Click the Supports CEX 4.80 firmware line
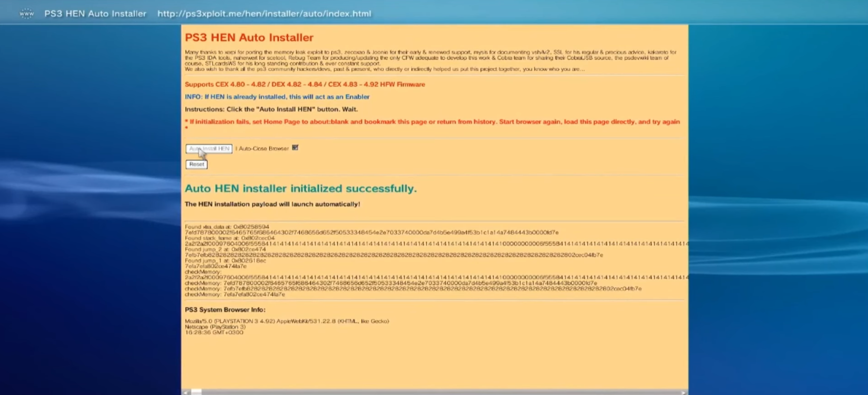The height and width of the screenshot is (395, 868). (x=304, y=84)
